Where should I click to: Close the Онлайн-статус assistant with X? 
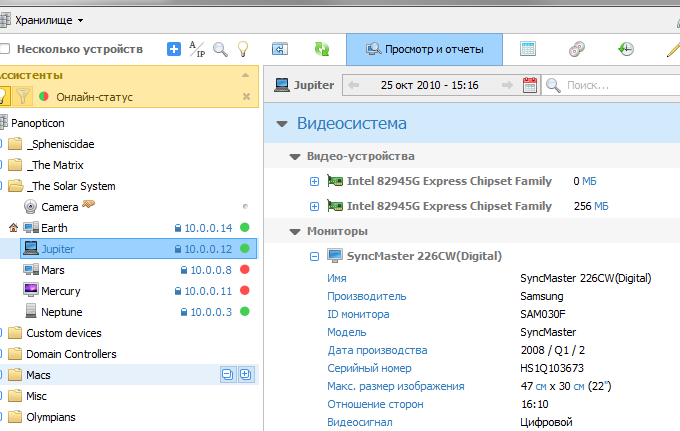point(246,97)
